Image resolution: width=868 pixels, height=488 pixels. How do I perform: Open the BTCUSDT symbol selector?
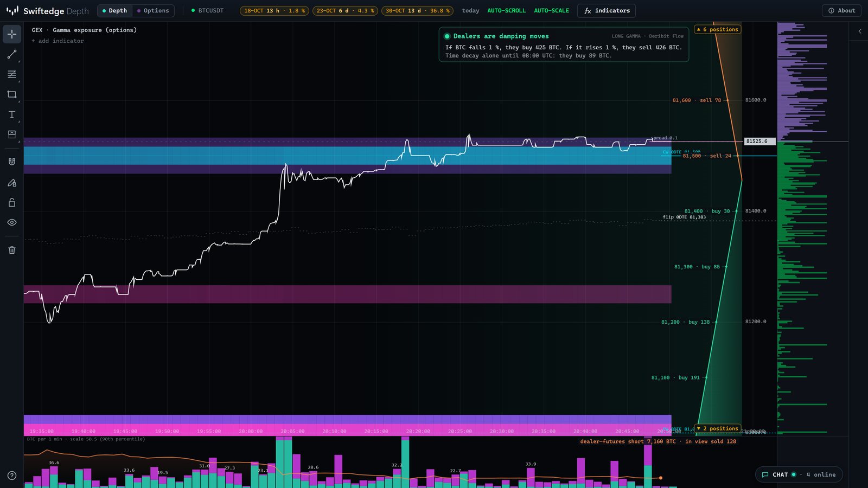[x=207, y=11]
